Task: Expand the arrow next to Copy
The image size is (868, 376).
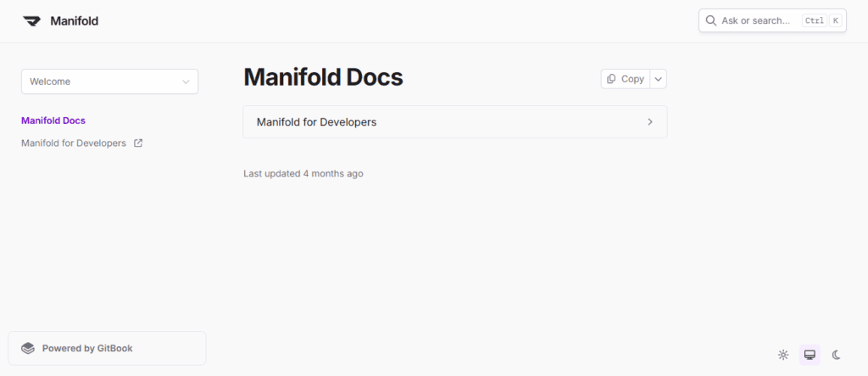Action: 659,79
